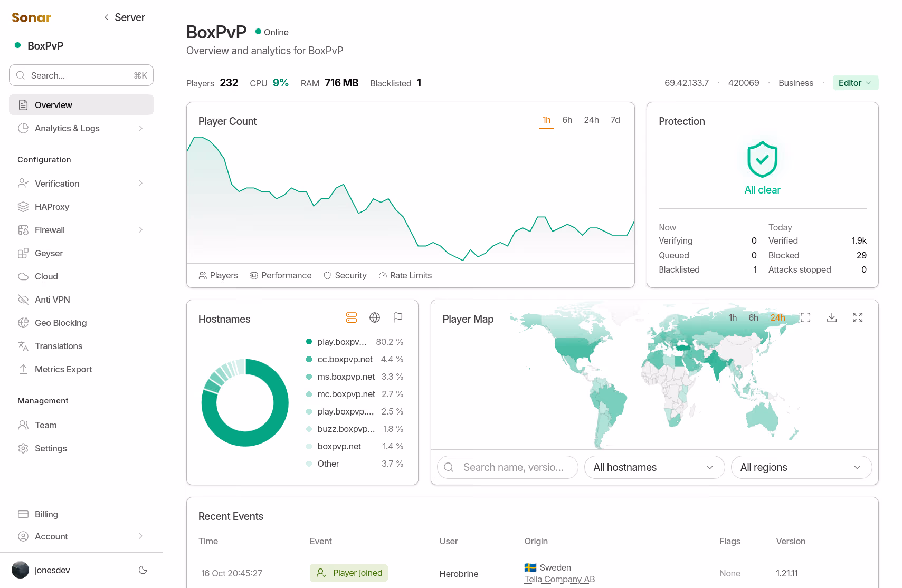Open server Settings page
This screenshot has width=902, height=588.
[81, 448]
